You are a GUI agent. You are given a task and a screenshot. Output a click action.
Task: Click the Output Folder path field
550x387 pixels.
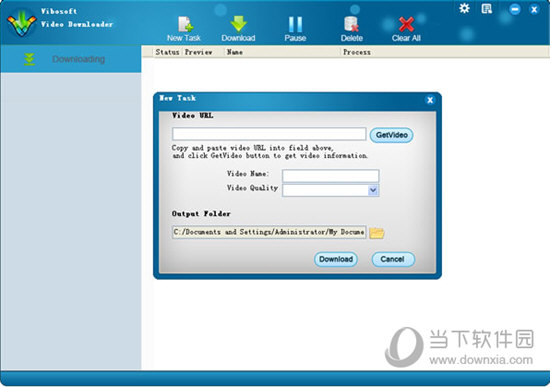click(269, 232)
